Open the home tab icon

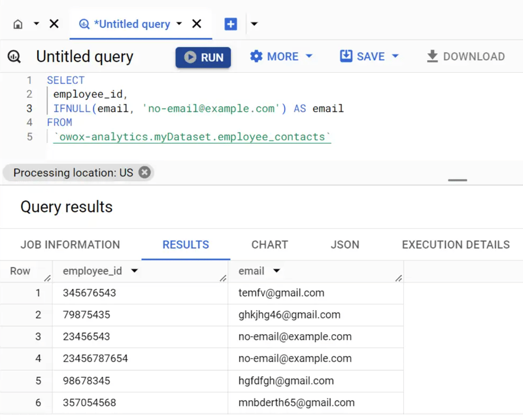[x=18, y=24]
